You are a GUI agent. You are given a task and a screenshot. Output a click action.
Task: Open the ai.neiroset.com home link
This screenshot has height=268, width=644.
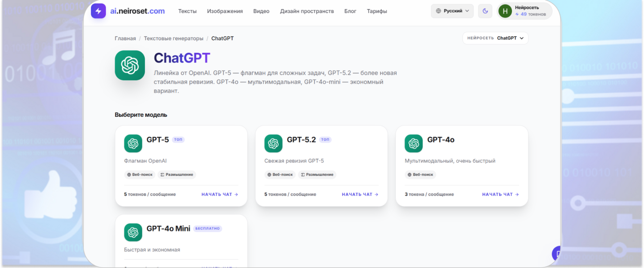pyautogui.click(x=137, y=11)
